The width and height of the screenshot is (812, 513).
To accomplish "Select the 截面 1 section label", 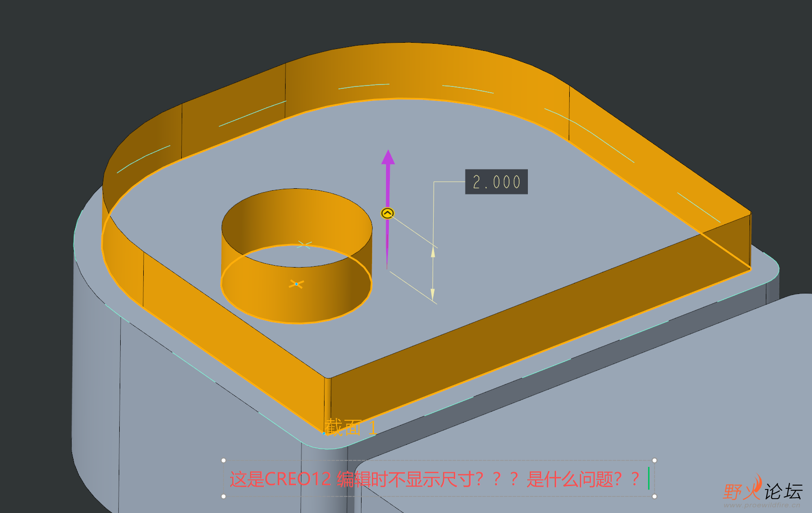I will point(351,427).
